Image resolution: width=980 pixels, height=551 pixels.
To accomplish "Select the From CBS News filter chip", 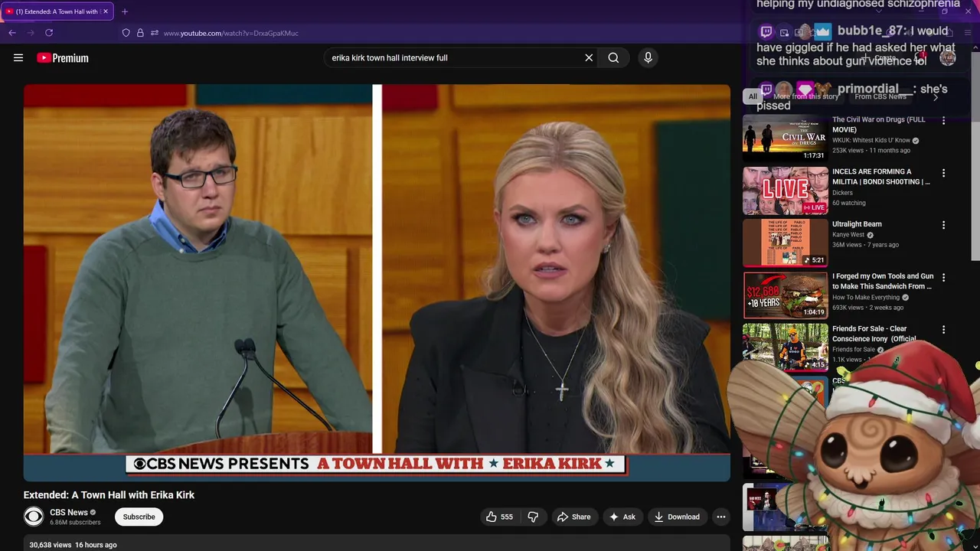I will [x=880, y=96].
